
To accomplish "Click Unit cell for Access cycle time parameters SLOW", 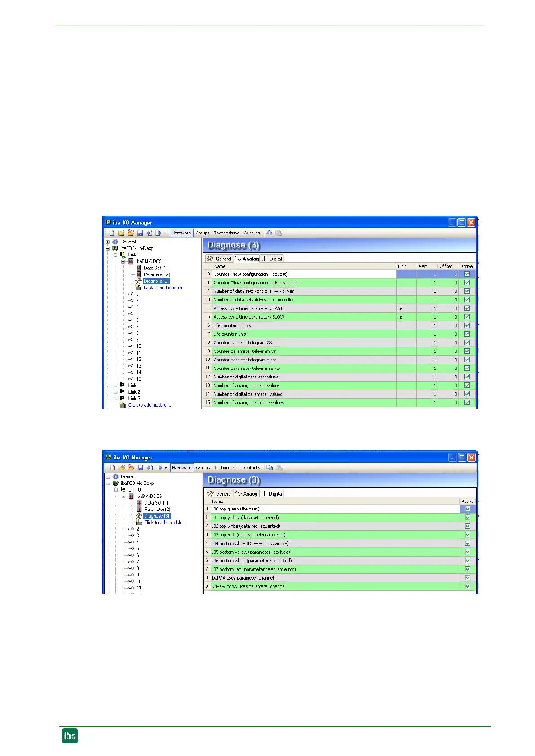I will coord(406,317).
